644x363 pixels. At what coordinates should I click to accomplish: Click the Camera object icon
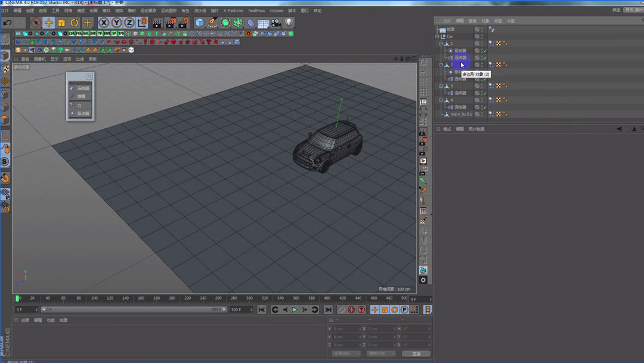click(x=276, y=23)
